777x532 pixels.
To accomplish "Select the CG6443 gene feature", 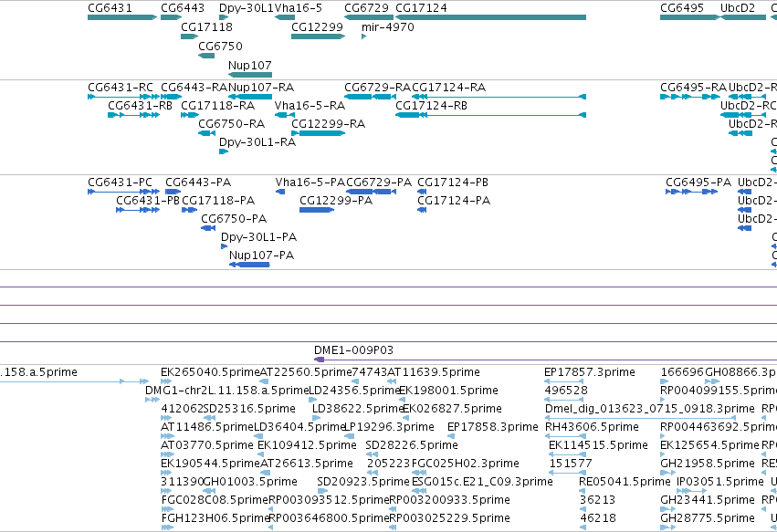I will (x=172, y=17).
